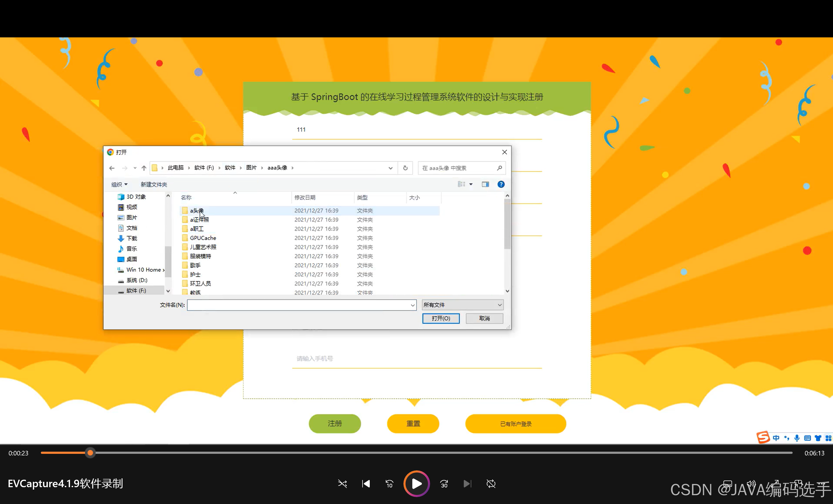Select 文档 in the navigation pane
Screen dimensions: 833x504
(x=127, y=228)
